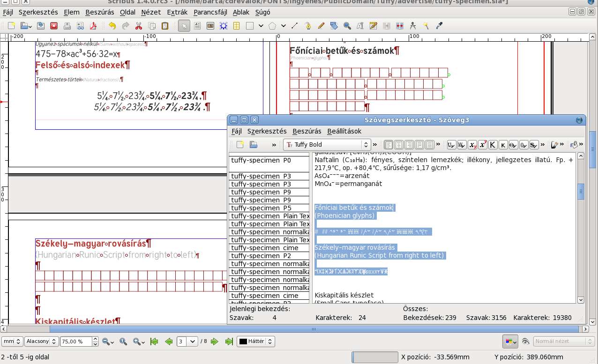The width and height of the screenshot is (598, 364).
Task: Jump to the first page arrow
Action: pyautogui.click(x=154, y=342)
